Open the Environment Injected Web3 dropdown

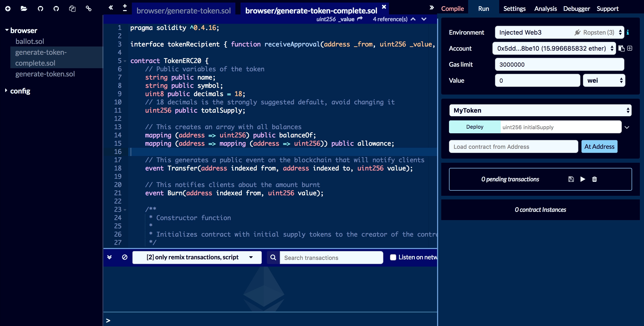click(559, 32)
